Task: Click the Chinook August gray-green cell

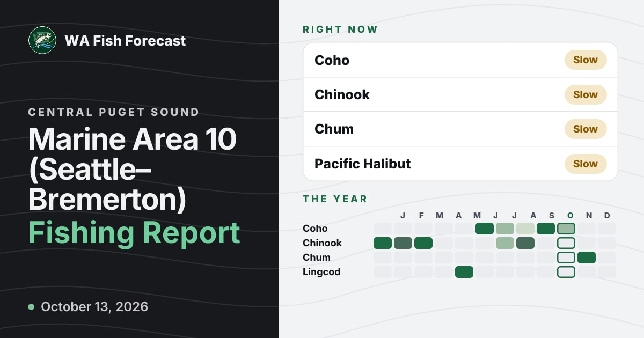Action: (x=525, y=243)
